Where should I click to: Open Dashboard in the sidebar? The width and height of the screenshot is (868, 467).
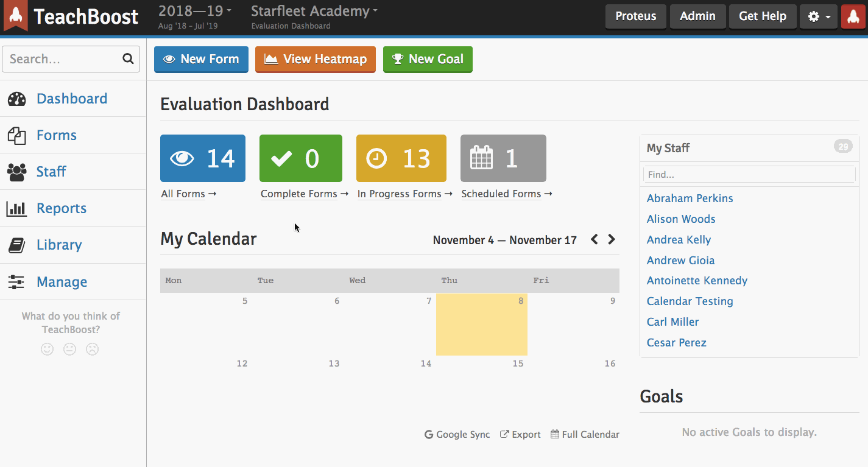tap(72, 99)
